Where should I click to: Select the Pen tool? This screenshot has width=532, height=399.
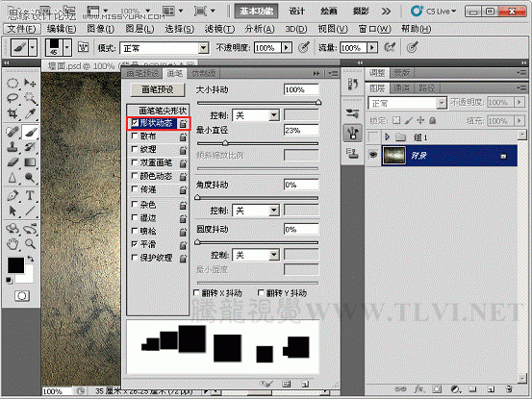13,195
